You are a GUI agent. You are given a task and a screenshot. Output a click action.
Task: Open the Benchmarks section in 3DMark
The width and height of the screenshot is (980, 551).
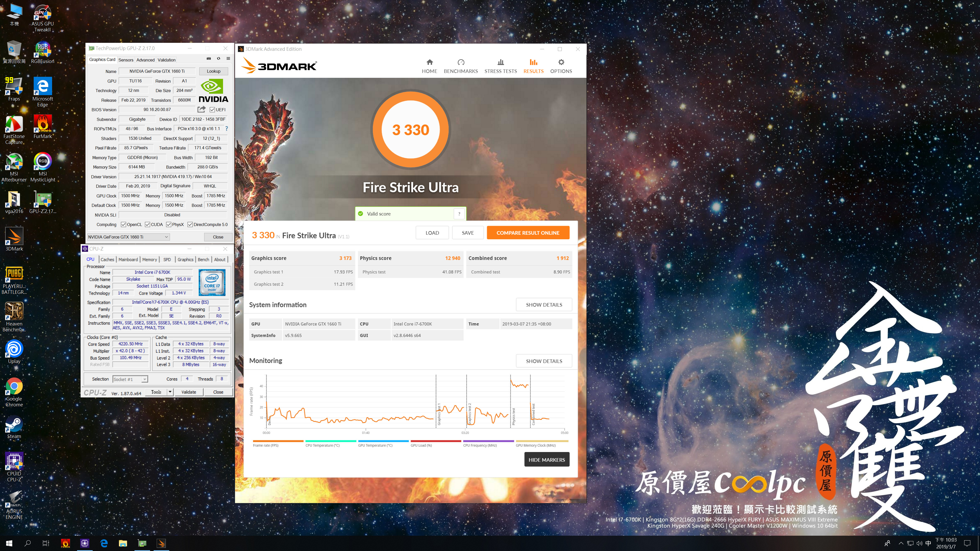tap(461, 66)
